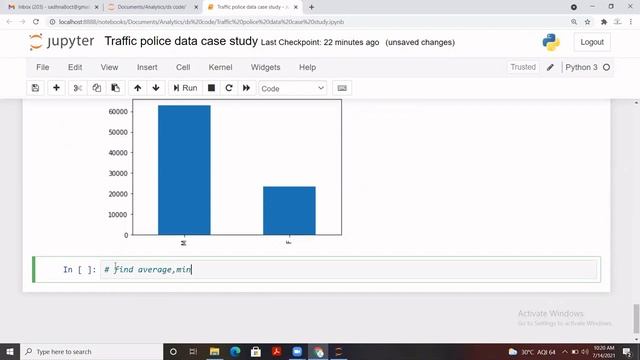Screen dimensions: 640x360
Task: Go back with the browser back arrow
Action: [9, 22]
